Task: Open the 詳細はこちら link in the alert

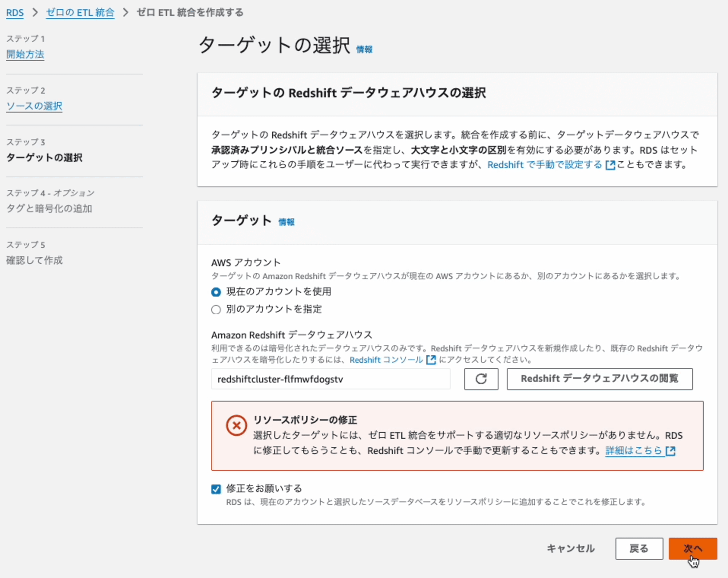Action: (x=633, y=451)
